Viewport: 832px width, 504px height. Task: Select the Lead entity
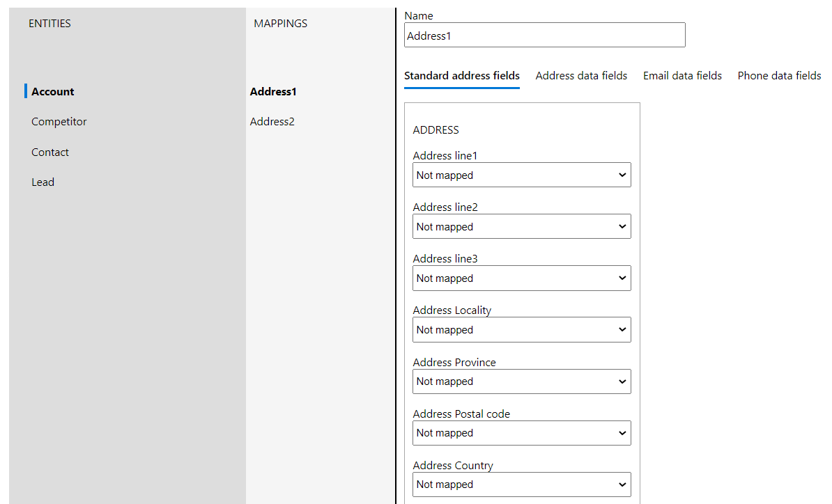43,182
